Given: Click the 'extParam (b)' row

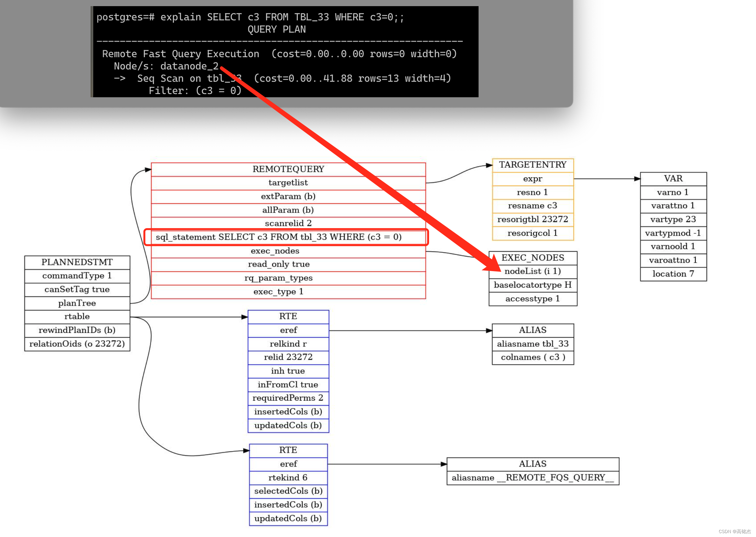Looking at the screenshot, I should click(x=288, y=196).
